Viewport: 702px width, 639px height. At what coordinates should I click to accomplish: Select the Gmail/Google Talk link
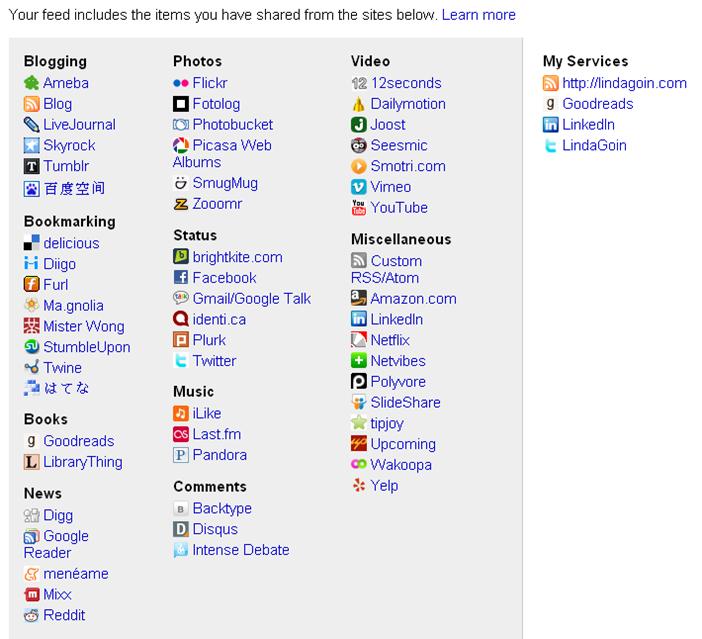tap(252, 298)
